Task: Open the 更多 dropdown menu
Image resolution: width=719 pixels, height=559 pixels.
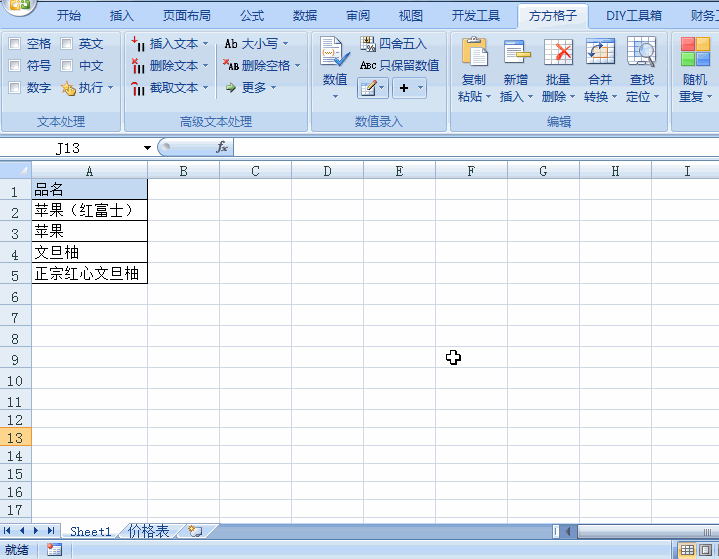Action: click(x=275, y=88)
